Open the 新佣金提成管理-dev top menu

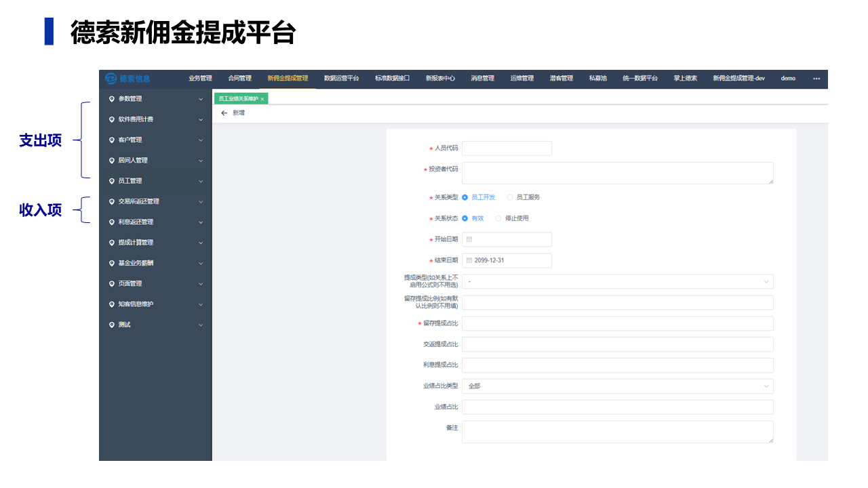[x=739, y=79]
